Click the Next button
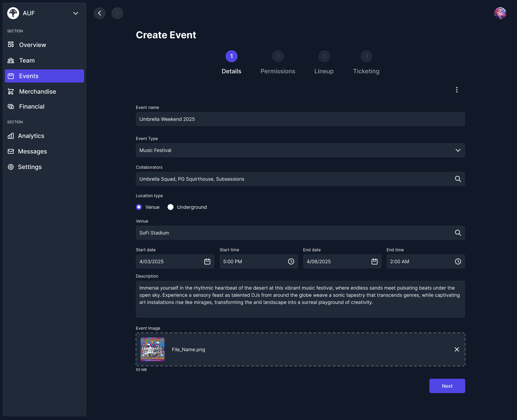Screen dimensions: 517x420 click(x=447, y=386)
